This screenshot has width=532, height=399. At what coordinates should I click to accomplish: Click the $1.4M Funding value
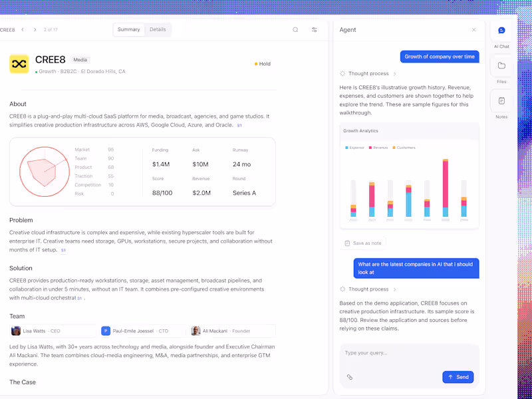(x=161, y=164)
